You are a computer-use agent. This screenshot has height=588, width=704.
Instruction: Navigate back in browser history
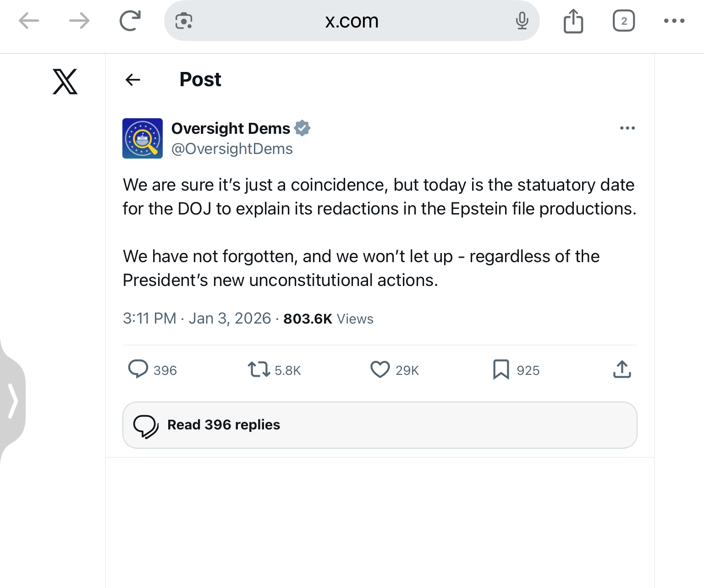click(x=29, y=21)
